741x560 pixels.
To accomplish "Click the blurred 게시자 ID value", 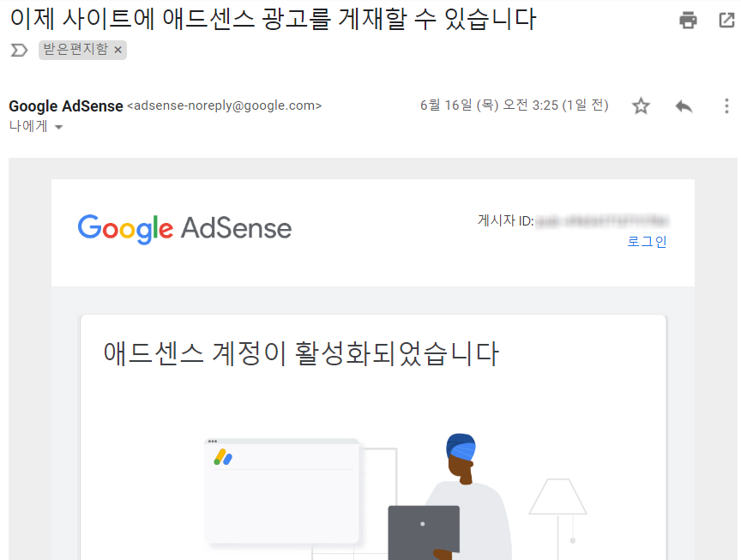I will tap(603, 220).
